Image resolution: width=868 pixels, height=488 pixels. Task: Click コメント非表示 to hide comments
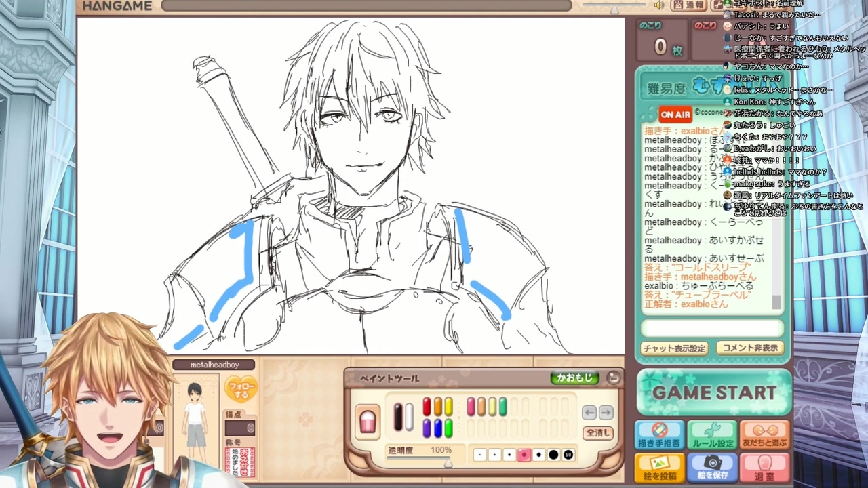tap(750, 348)
